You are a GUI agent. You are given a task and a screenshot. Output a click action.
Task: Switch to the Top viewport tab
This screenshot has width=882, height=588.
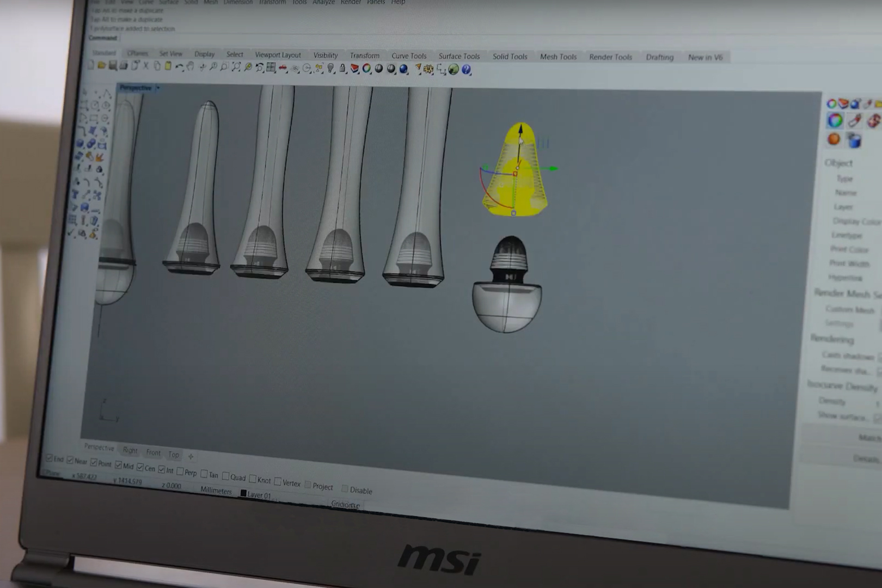pos(174,454)
